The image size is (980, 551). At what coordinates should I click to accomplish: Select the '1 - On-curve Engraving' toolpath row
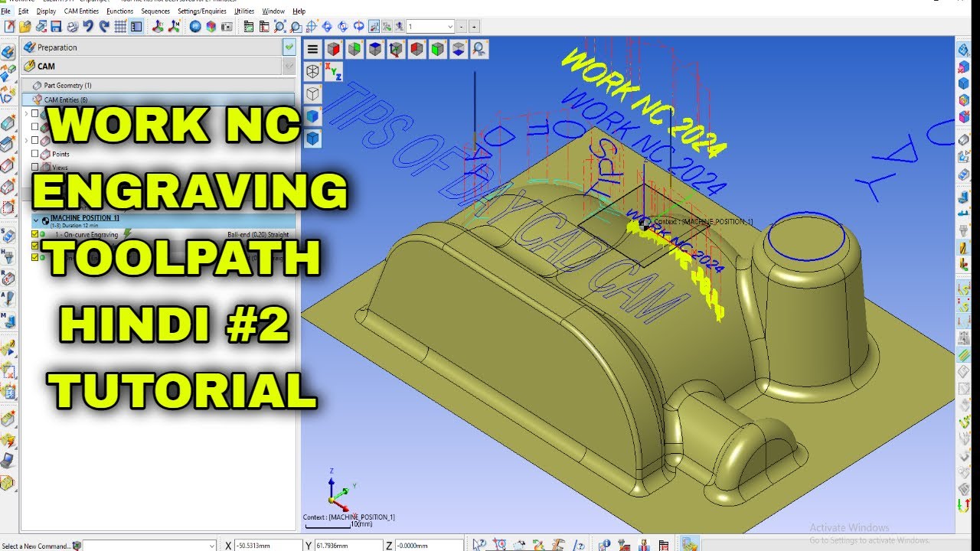tap(162, 234)
